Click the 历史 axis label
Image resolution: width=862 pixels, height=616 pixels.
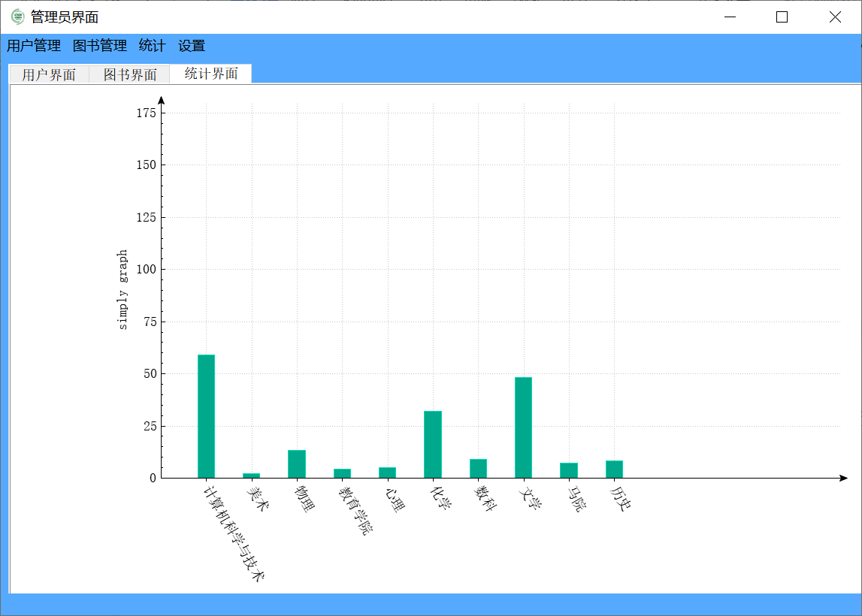622,498
